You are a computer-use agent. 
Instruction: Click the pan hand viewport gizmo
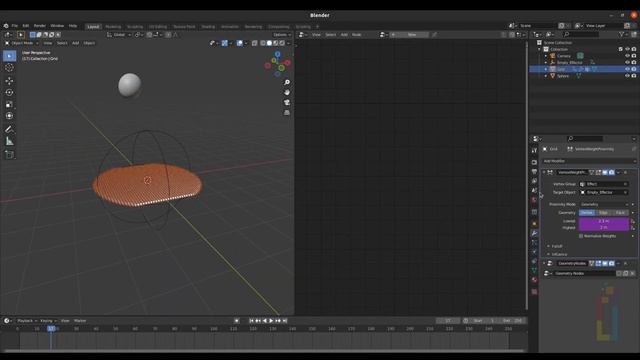[x=287, y=92]
